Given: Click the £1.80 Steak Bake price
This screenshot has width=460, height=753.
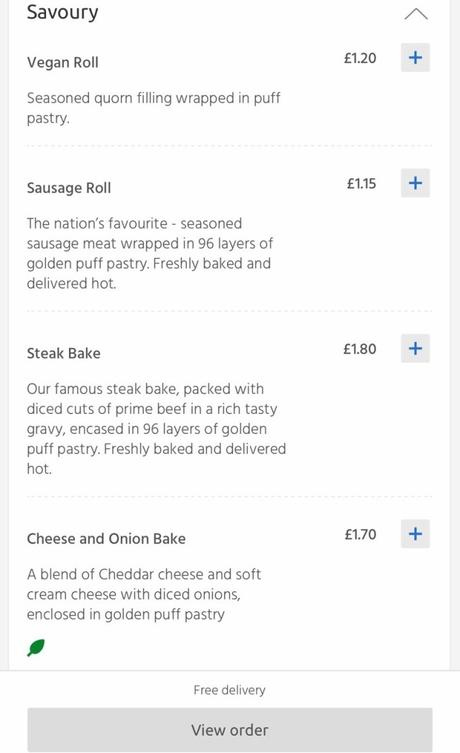Looking at the screenshot, I should 360,349.
